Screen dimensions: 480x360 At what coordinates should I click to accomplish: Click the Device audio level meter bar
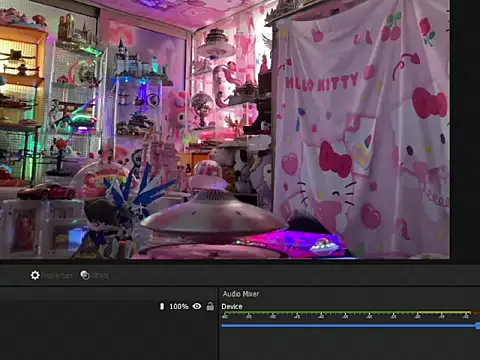[x=350, y=313]
